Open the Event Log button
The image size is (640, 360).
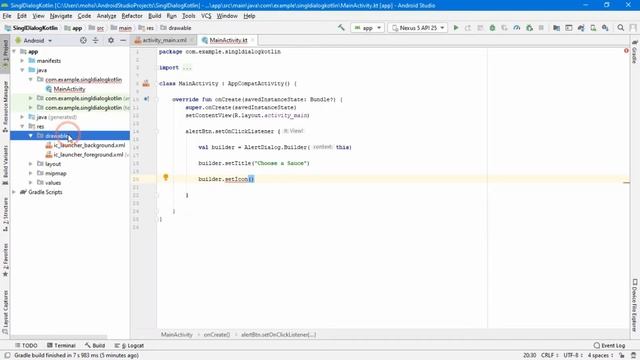tap(609, 345)
